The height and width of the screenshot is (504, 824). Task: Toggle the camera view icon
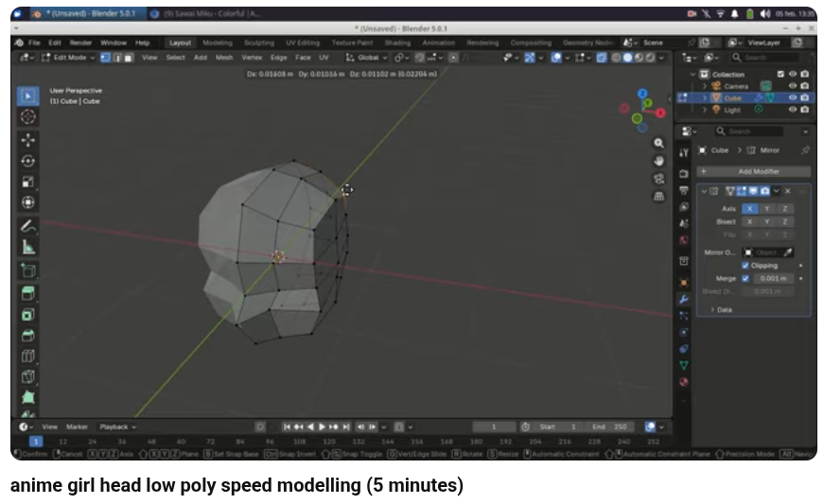pyautogui.click(x=658, y=179)
